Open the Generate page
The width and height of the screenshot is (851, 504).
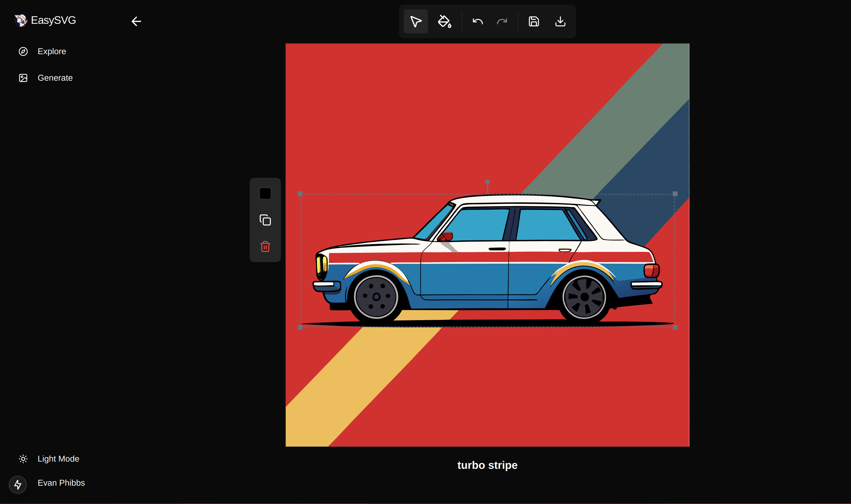(55, 78)
